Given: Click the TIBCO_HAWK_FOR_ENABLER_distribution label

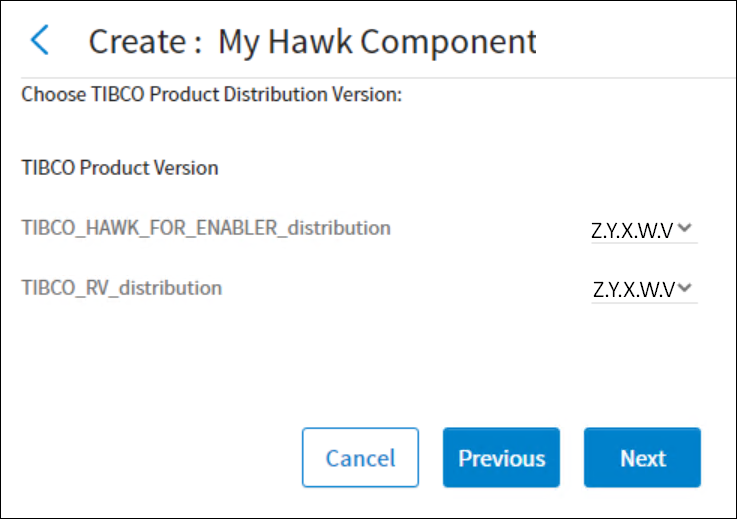Looking at the screenshot, I should coord(206,228).
